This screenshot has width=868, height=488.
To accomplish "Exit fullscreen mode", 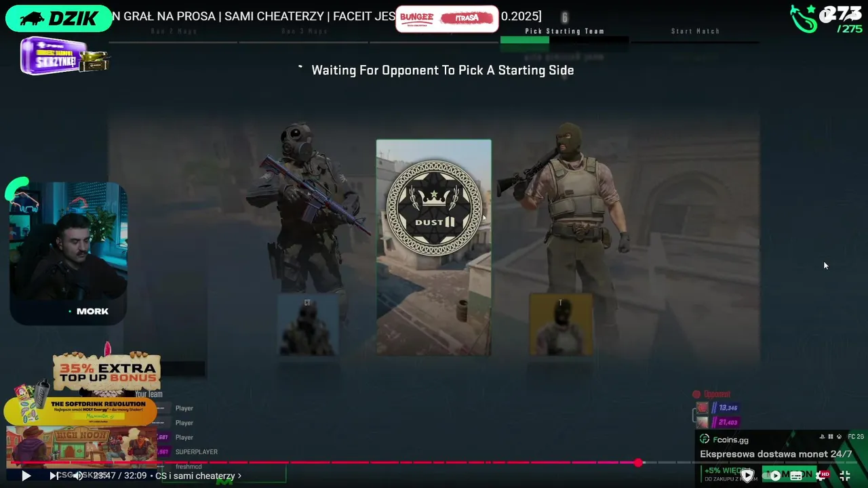I will (845, 476).
